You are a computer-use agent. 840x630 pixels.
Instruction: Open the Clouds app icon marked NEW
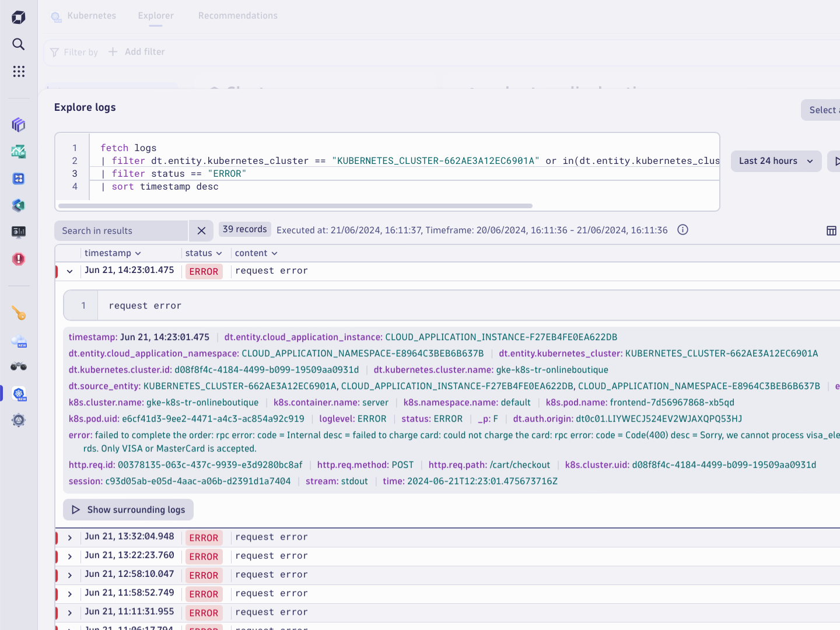coord(19,341)
